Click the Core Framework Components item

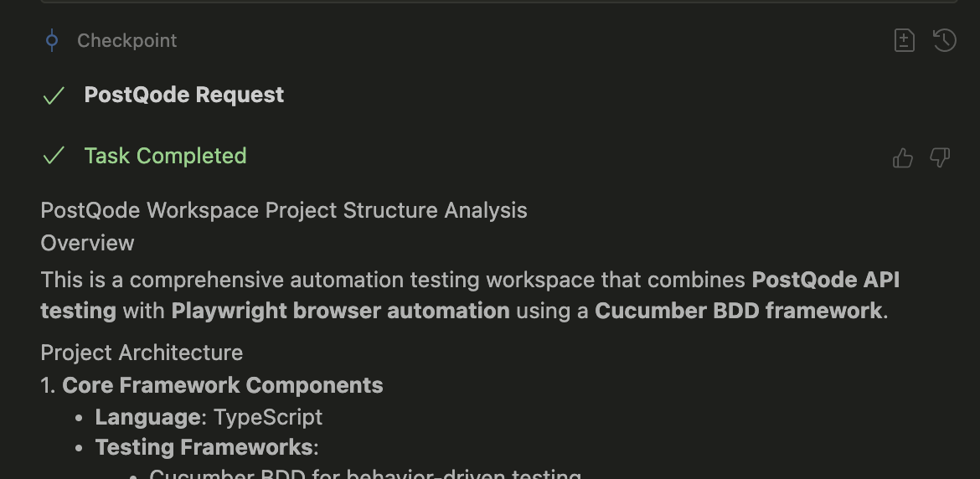tap(222, 385)
